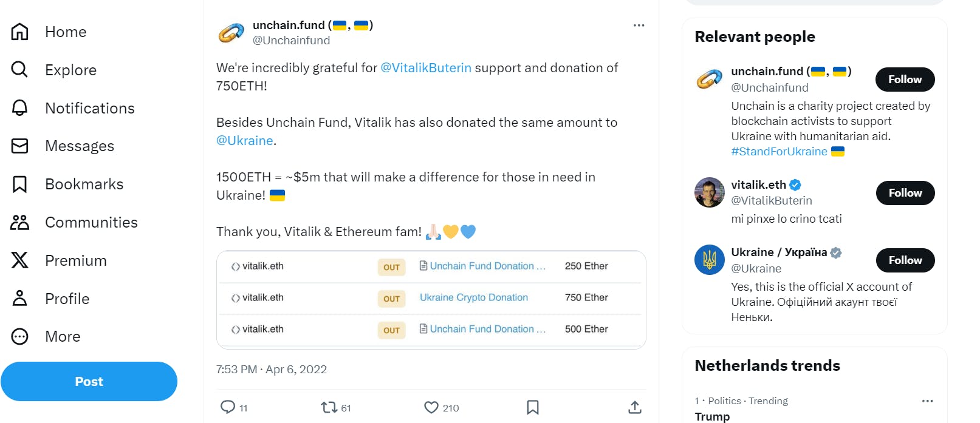Image resolution: width=980 pixels, height=423 pixels.
Task: Click the repost icon under the tweet
Action: (x=329, y=407)
